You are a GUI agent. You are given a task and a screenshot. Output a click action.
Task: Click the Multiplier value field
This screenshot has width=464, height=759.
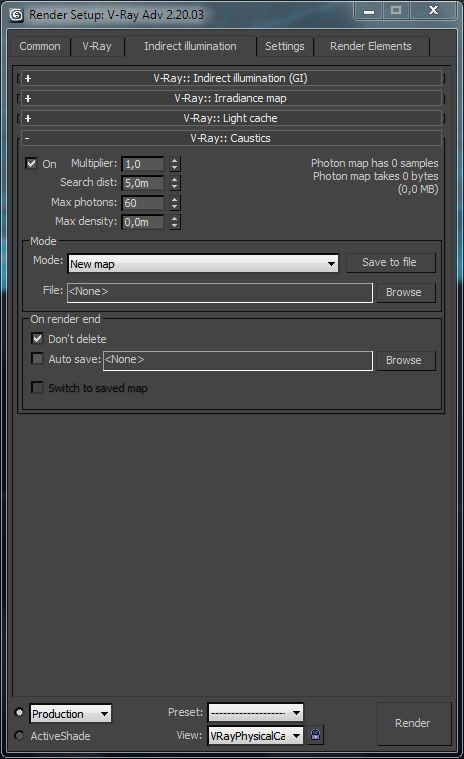(143, 164)
